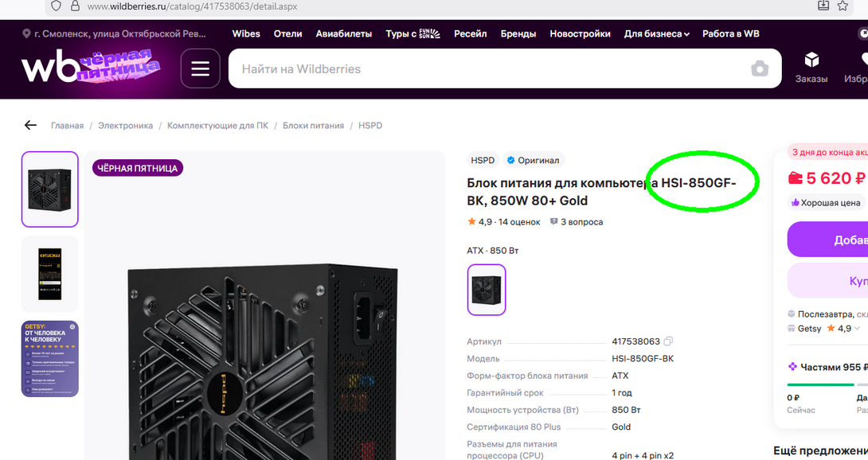The image size is (868, 460).
Task: Expand the Для бизнеса dropdown
Action: 657,33
